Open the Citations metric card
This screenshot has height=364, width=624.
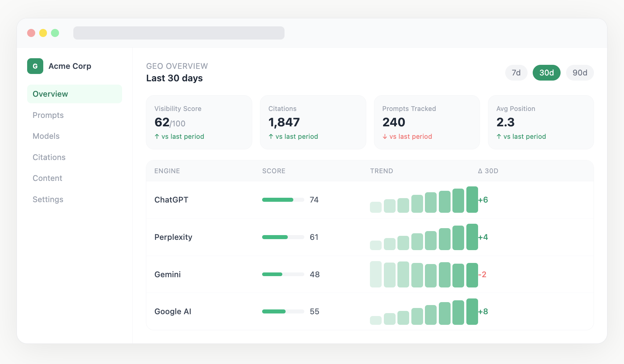pyautogui.click(x=313, y=122)
